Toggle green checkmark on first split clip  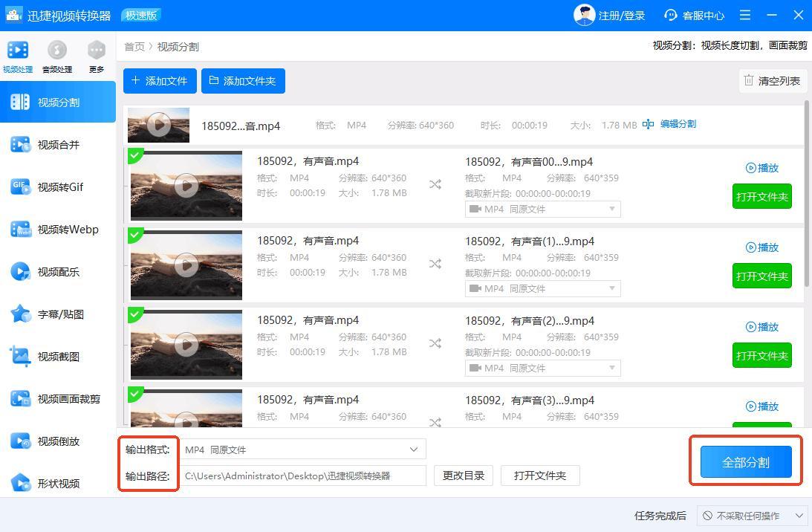134,156
